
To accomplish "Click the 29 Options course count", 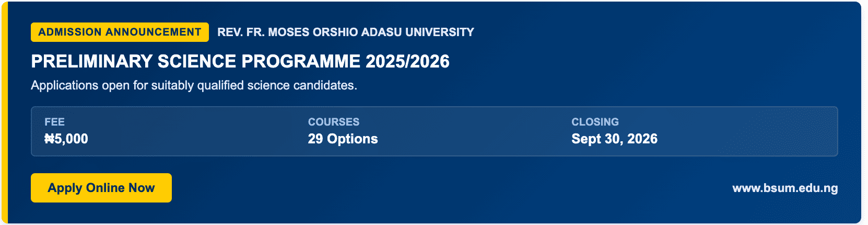I will pos(343,139).
